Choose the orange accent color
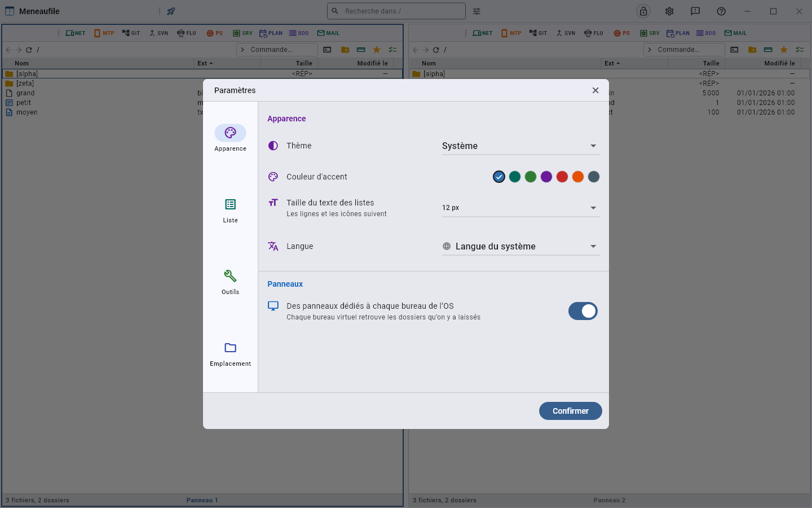The image size is (812, 508). (x=578, y=177)
